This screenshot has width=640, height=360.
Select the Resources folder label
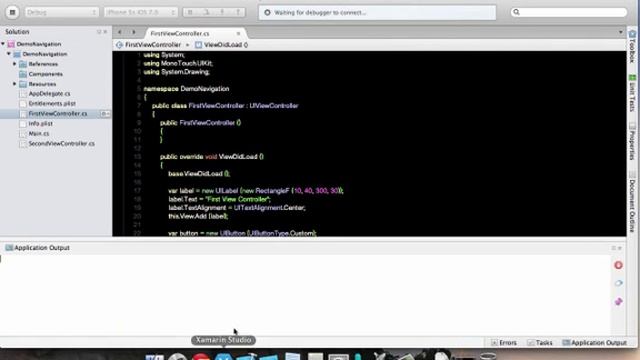coord(42,84)
